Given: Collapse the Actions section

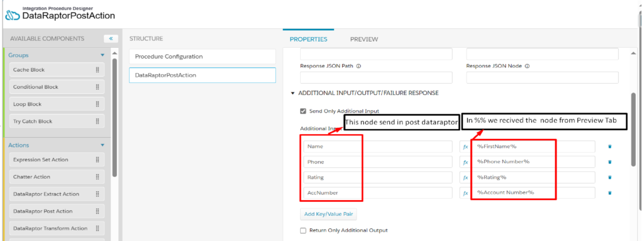Looking at the screenshot, I should pyautogui.click(x=103, y=145).
